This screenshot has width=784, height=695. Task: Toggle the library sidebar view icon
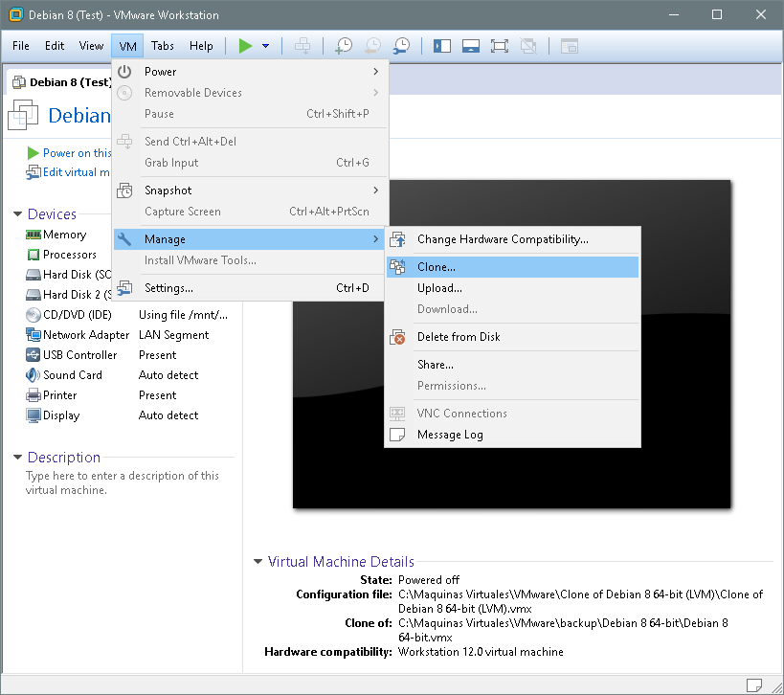(442, 46)
